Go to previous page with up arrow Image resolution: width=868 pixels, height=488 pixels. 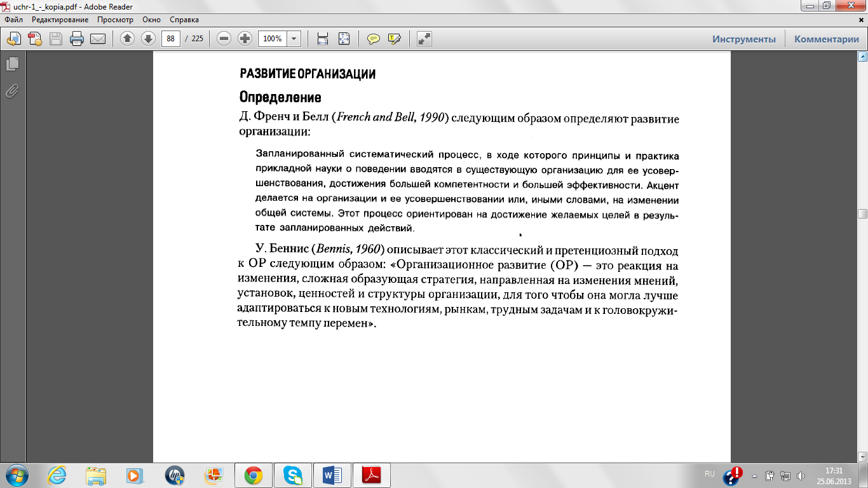pyautogui.click(x=127, y=39)
